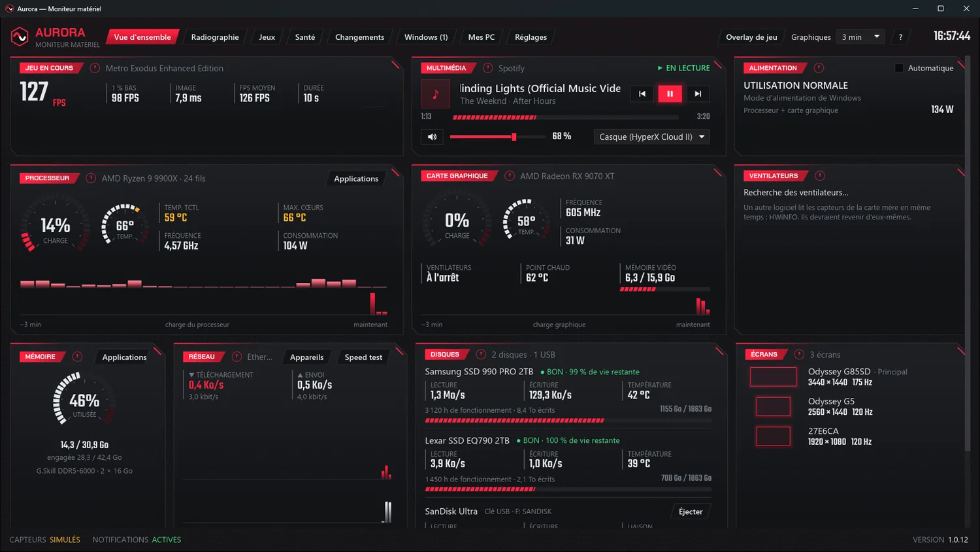The image size is (980, 552).
Task: Open the Windows (1) tab
Action: (426, 37)
